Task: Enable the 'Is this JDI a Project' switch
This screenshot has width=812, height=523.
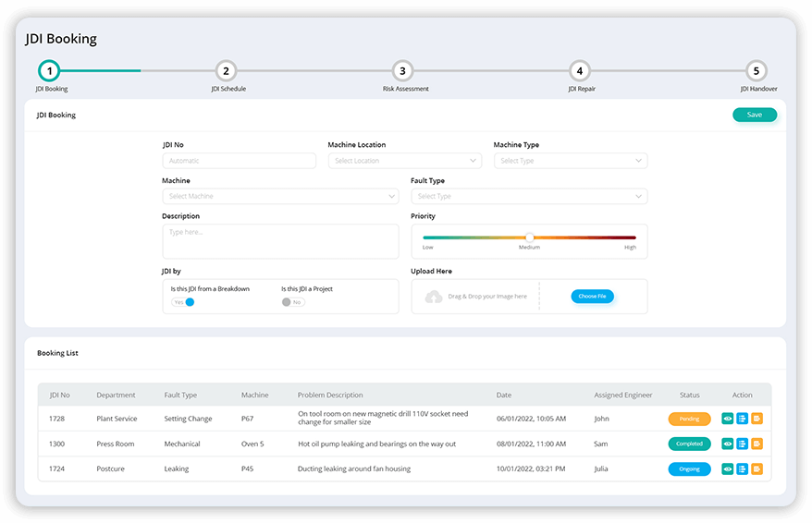Action: click(293, 302)
